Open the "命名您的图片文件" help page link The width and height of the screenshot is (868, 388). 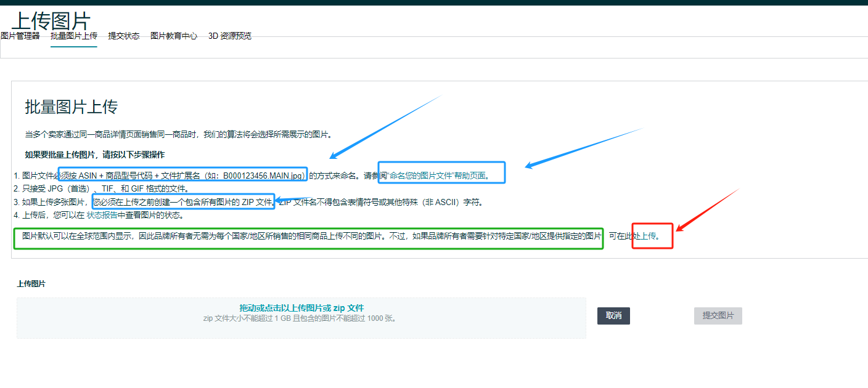coord(438,176)
